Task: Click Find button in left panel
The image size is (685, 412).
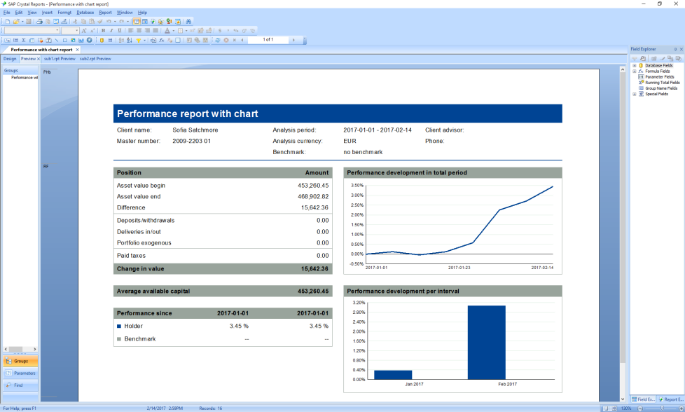Action: 20,385
